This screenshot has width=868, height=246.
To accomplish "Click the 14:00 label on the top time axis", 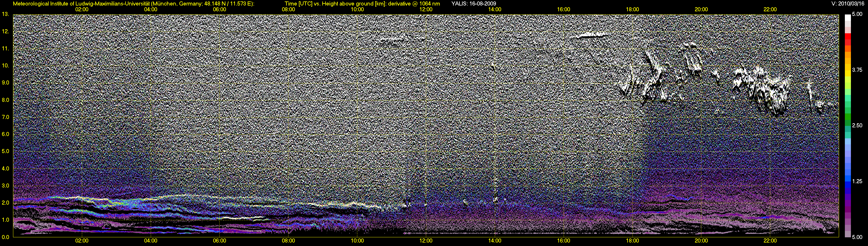I will pyautogui.click(x=495, y=10).
